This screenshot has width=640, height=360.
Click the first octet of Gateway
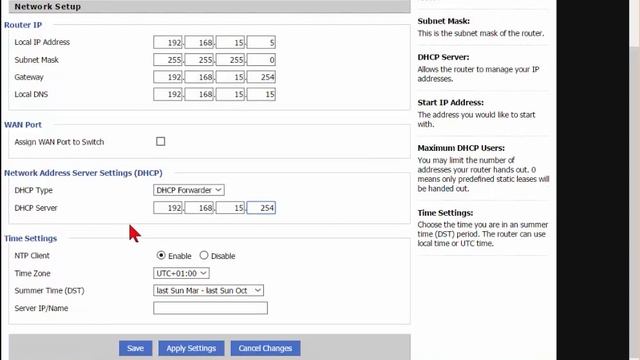pyautogui.click(x=168, y=77)
